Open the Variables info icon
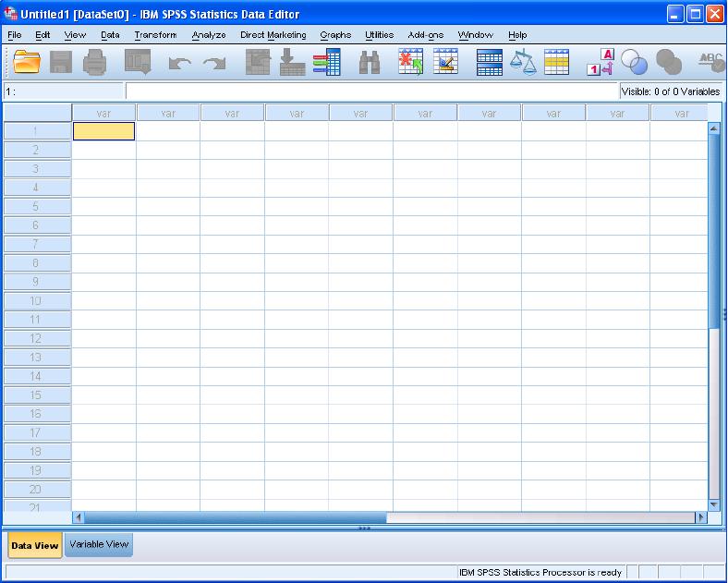Viewport: 728px width, 583px height. click(x=327, y=62)
